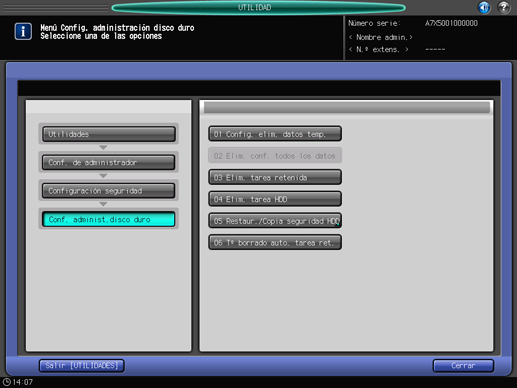Click Salir [UTILIDADES] button
The height and width of the screenshot is (388, 517).
[x=82, y=366]
